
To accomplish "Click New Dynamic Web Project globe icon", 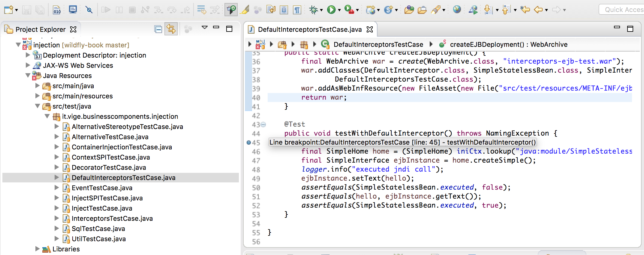I will pyautogui.click(x=371, y=10).
